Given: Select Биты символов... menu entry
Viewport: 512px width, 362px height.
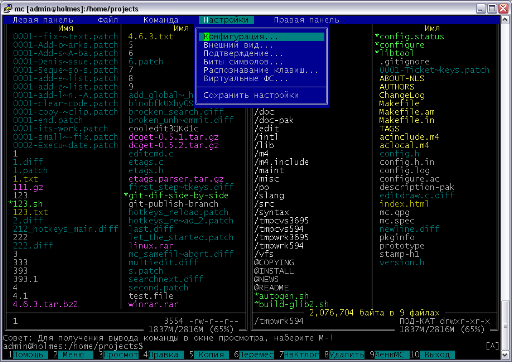Looking at the screenshot, I should pyautogui.click(x=243, y=62).
